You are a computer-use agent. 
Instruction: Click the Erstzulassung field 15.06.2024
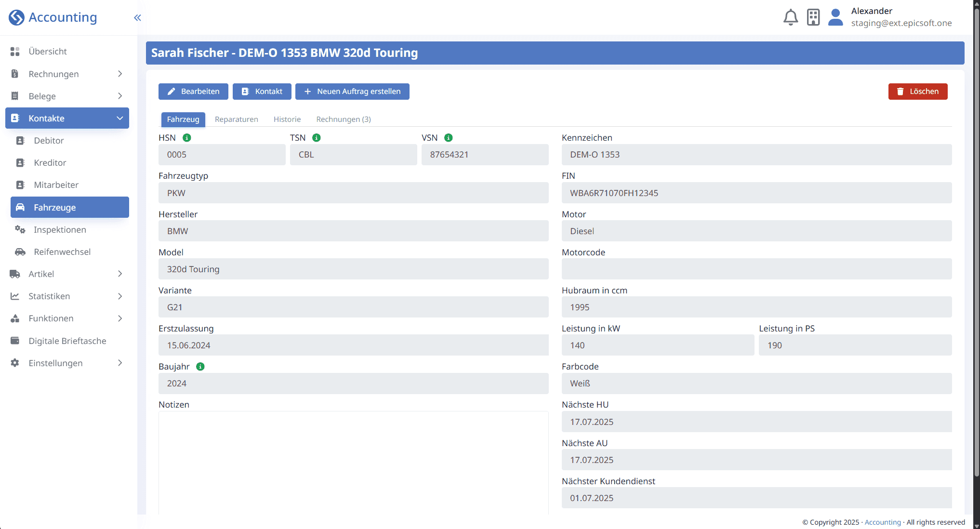[x=354, y=345]
